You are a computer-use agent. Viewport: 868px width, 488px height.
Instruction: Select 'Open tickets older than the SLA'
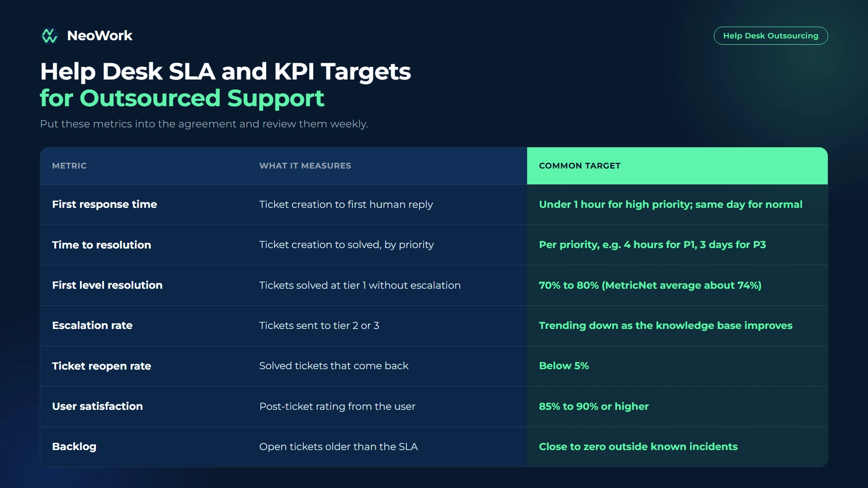click(x=338, y=446)
